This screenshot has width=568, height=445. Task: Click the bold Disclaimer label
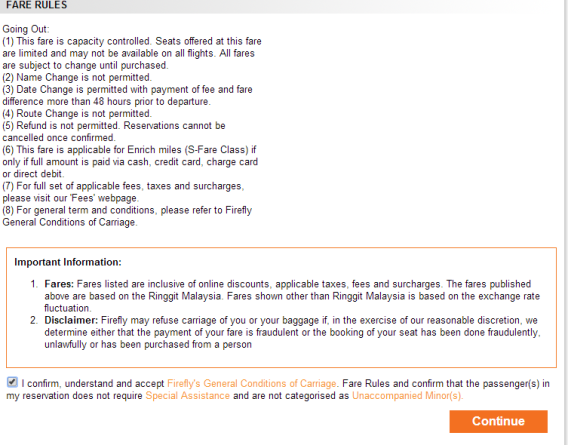point(71,320)
